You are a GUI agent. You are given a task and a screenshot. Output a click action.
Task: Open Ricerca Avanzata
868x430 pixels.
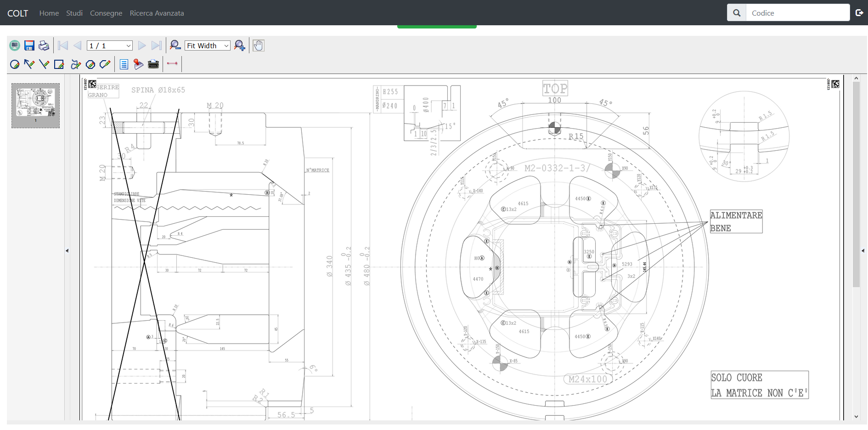pyautogui.click(x=157, y=13)
